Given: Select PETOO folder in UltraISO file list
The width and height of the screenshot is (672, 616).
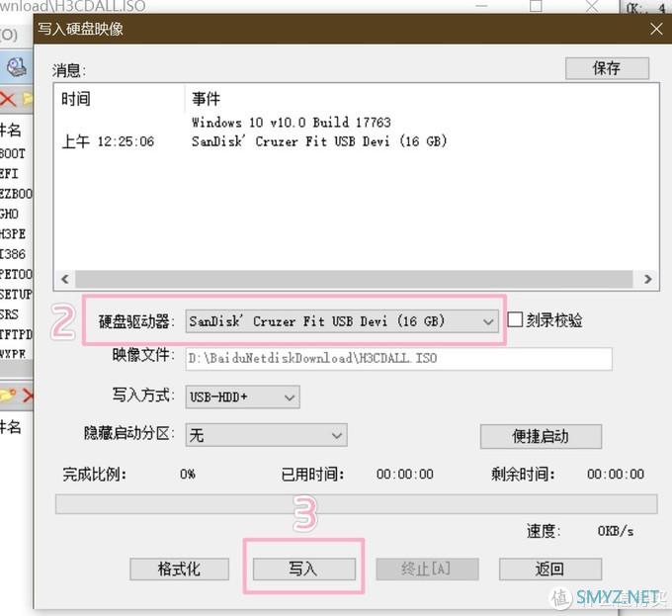Looking at the screenshot, I should click(x=16, y=274).
